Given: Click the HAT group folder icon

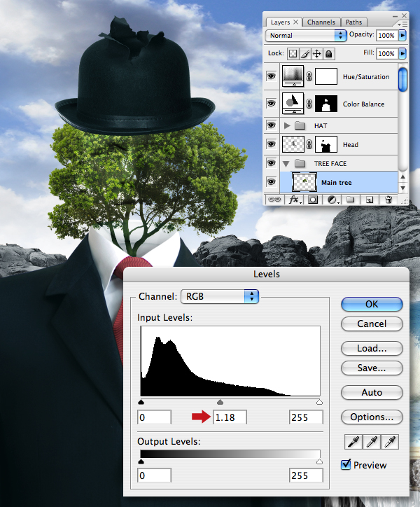Looking at the screenshot, I should click(x=300, y=125).
